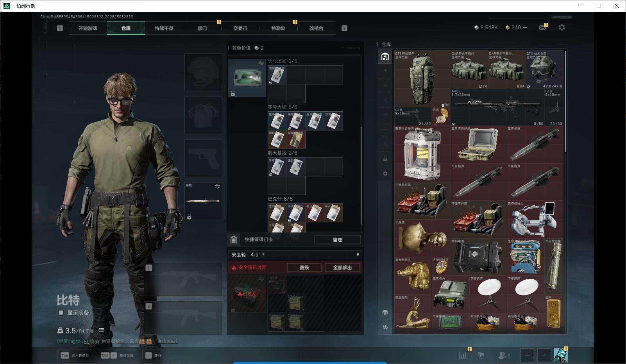Click the 进入特勤处 Tab button
This screenshot has height=364, width=626.
pos(75,355)
